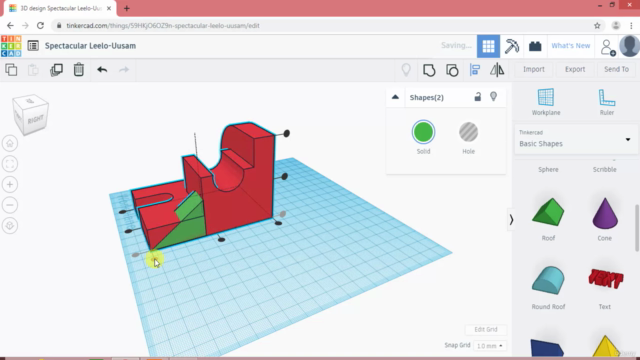Click the Tinkercad logo

tap(11, 46)
